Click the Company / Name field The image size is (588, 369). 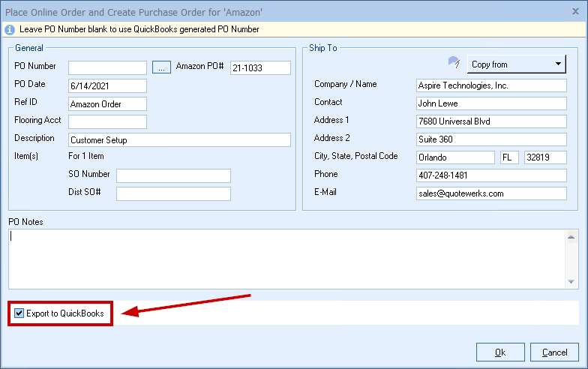(490, 85)
